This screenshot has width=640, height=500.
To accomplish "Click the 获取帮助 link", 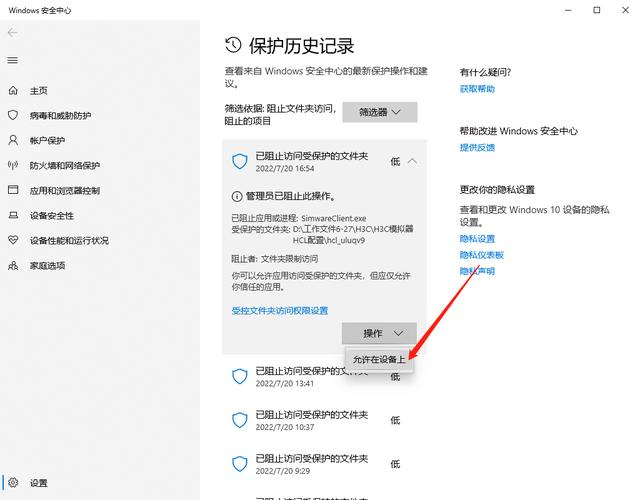I will 477,89.
